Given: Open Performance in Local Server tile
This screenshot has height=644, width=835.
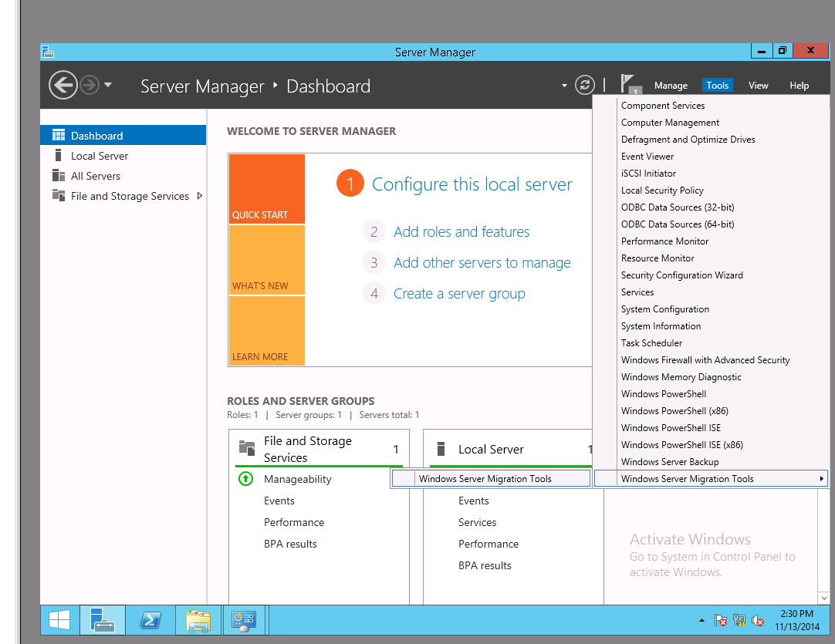Looking at the screenshot, I should coord(488,545).
